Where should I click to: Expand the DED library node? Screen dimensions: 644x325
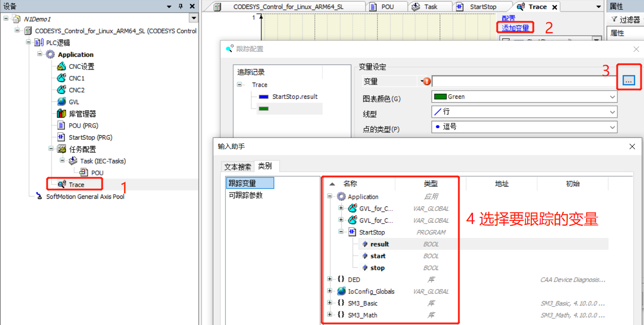click(330, 279)
